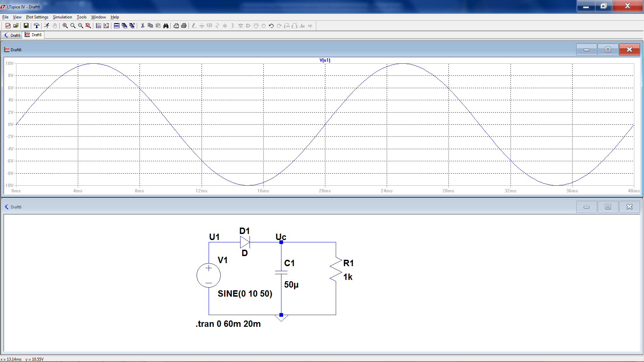Screen dimensions: 644x362
Task: Open the Plot Settings menu
Action: tap(37, 17)
